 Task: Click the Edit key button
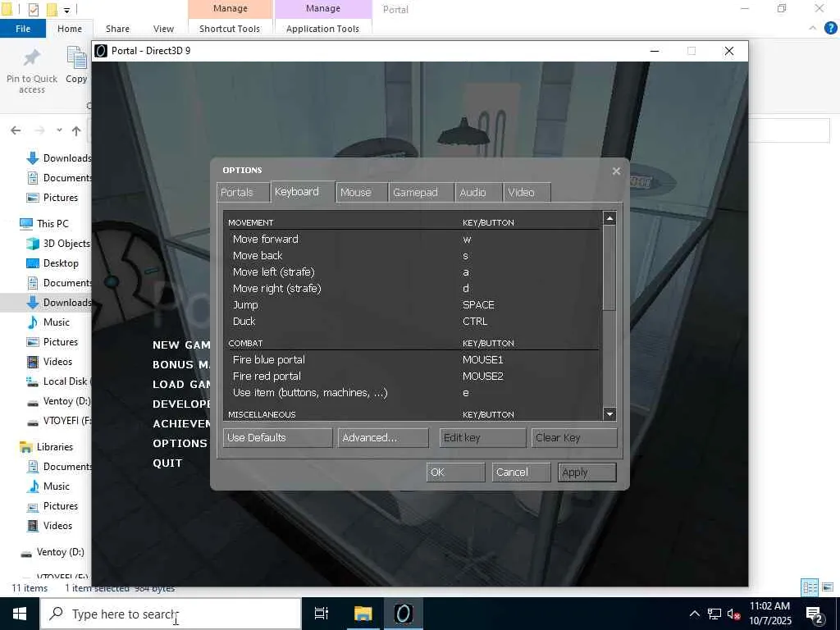tap(482, 438)
